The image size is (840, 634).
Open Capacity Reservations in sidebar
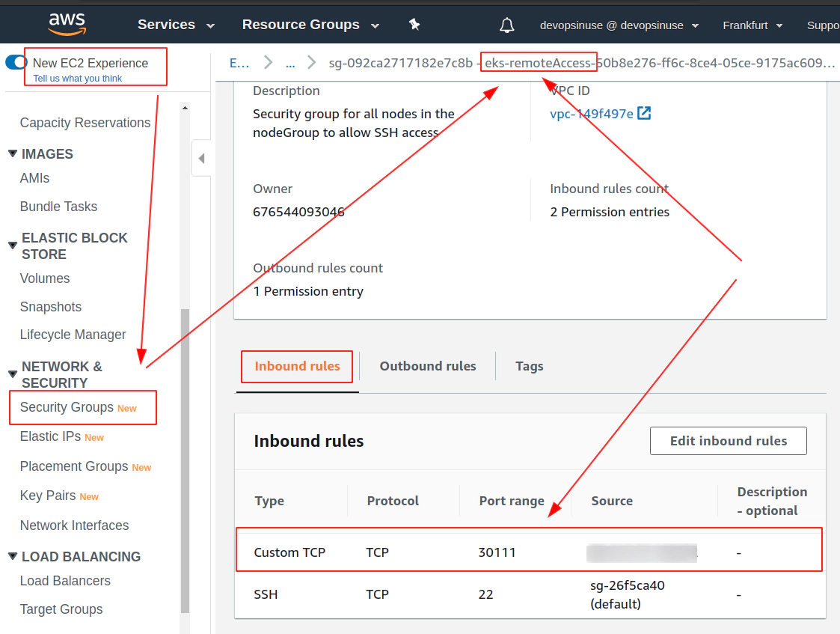click(x=85, y=123)
